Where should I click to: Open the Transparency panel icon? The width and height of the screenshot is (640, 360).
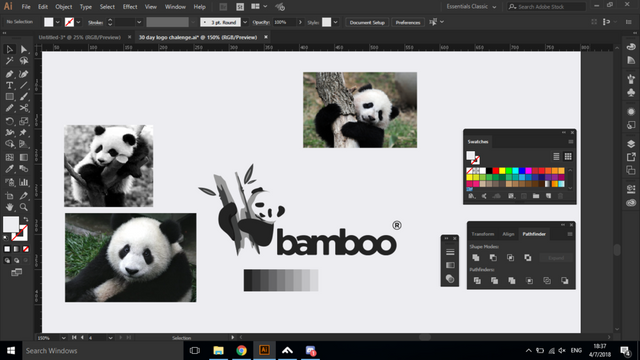point(450,279)
